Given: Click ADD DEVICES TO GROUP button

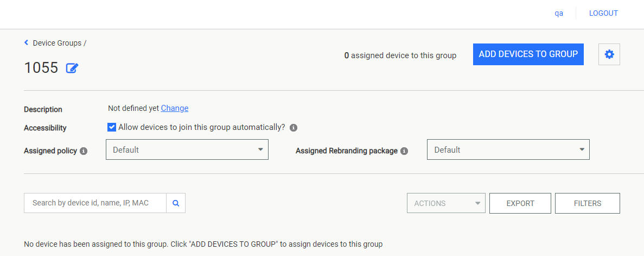Looking at the screenshot, I should (528, 54).
